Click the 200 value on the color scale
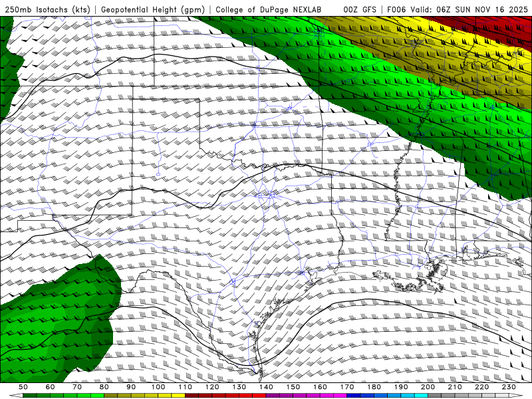Viewport: 532px width, 399px height. coord(428,387)
